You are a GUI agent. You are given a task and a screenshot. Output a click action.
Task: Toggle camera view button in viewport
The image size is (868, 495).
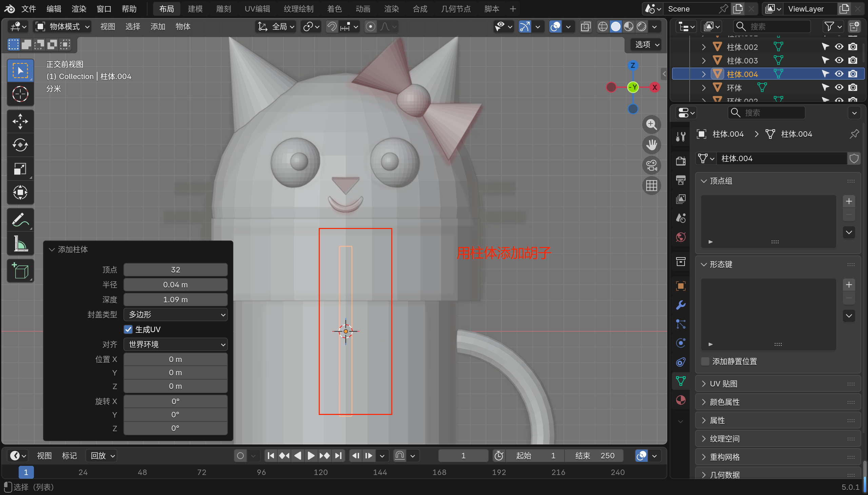651,166
